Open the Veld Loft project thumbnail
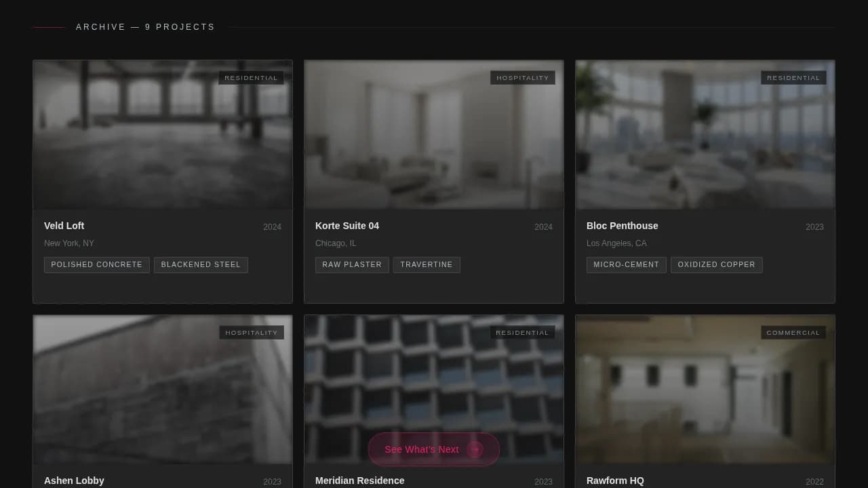The height and width of the screenshot is (488, 868). [x=163, y=135]
